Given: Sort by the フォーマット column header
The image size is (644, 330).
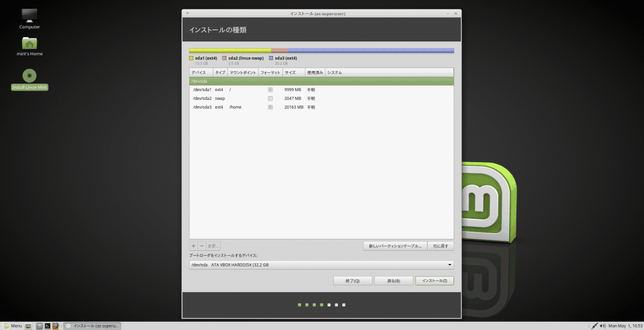Looking at the screenshot, I should (270, 73).
